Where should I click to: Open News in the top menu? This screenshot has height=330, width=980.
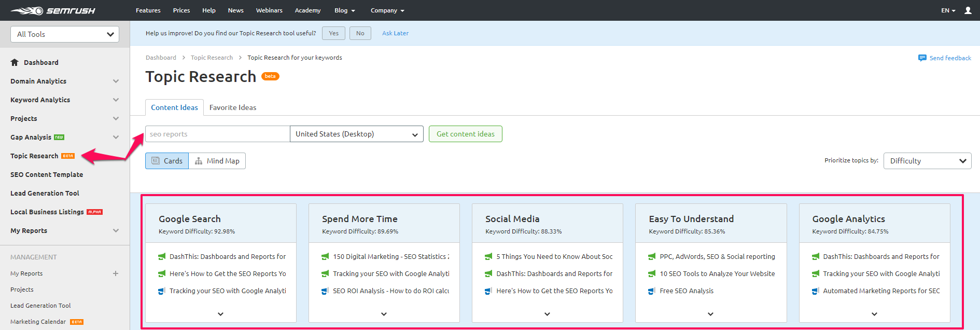click(x=236, y=10)
